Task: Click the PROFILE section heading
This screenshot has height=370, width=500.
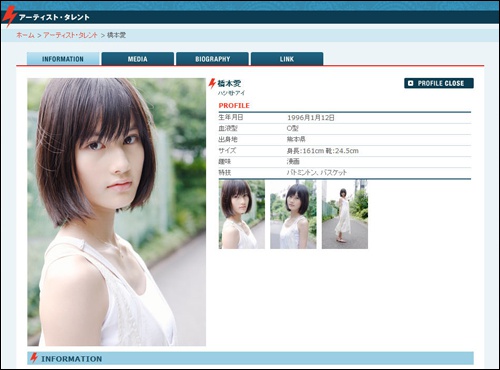Action: (234, 106)
